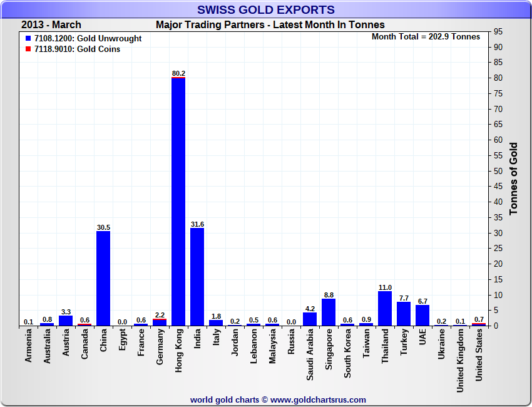Screen dimensions: 532x407
Task: Click the Malaysia axis label
Action: pyautogui.click(x=272, y=346)
